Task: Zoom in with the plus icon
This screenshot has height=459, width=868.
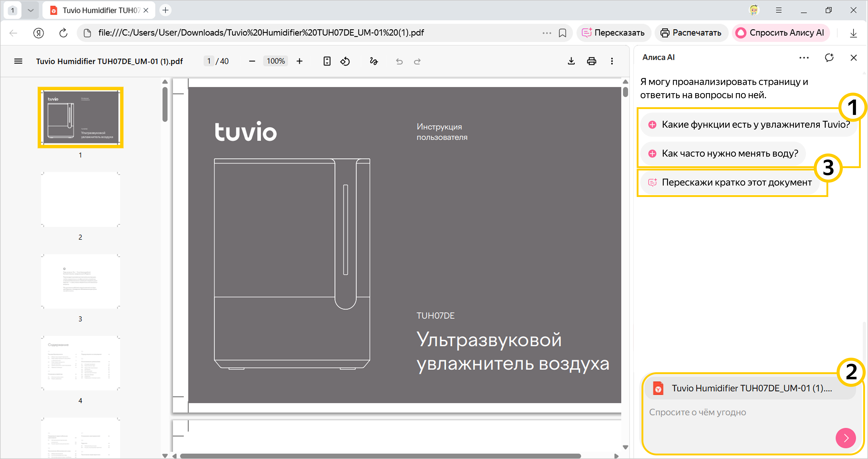Action: coord(299,61)
